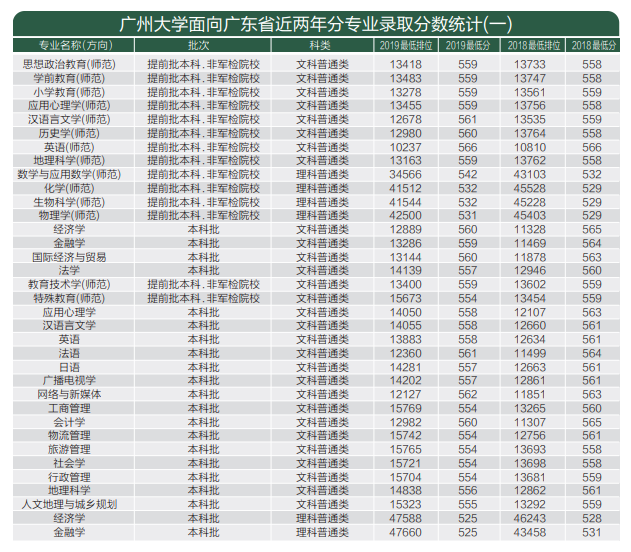Click 2019 score 542 for 数学与应用数学
Image resolution: width=631 pixels, height=552 pixels.
click(x=468, y=175)
